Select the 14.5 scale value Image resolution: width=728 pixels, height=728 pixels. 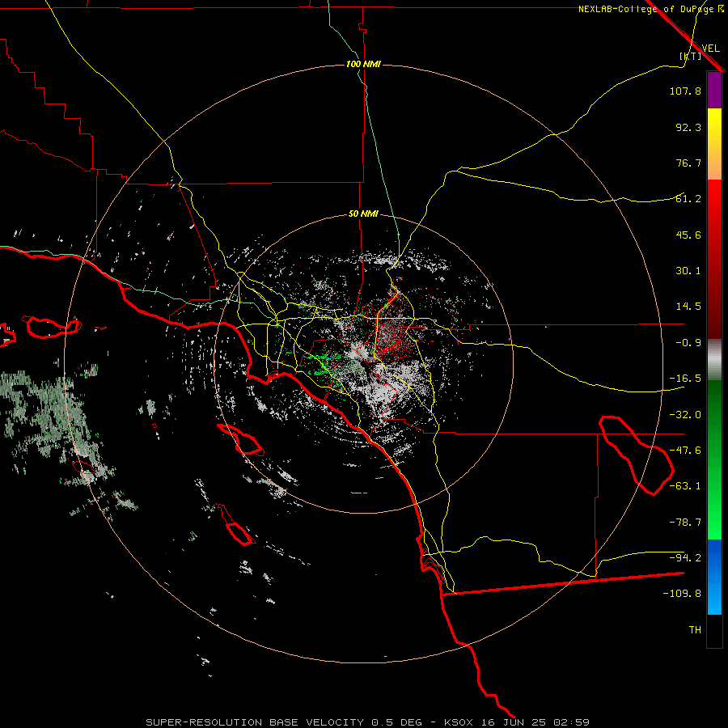688,307
